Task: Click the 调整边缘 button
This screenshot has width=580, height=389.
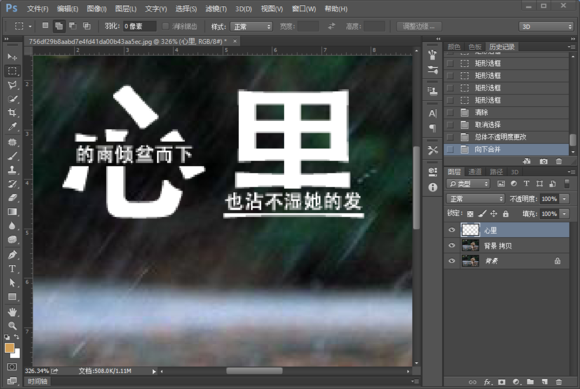Action: click(x=419, y=27)
